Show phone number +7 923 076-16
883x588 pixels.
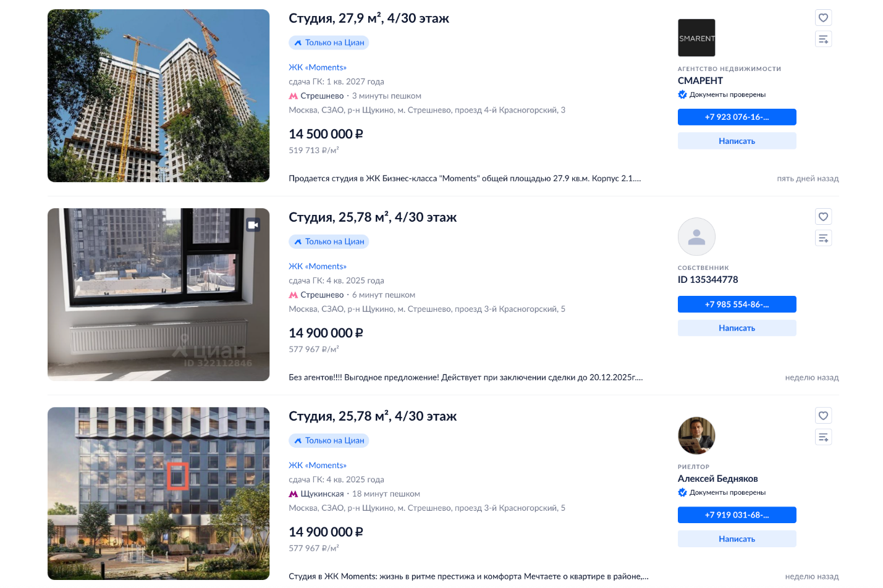pyautogui.click(x=737, y=117)
